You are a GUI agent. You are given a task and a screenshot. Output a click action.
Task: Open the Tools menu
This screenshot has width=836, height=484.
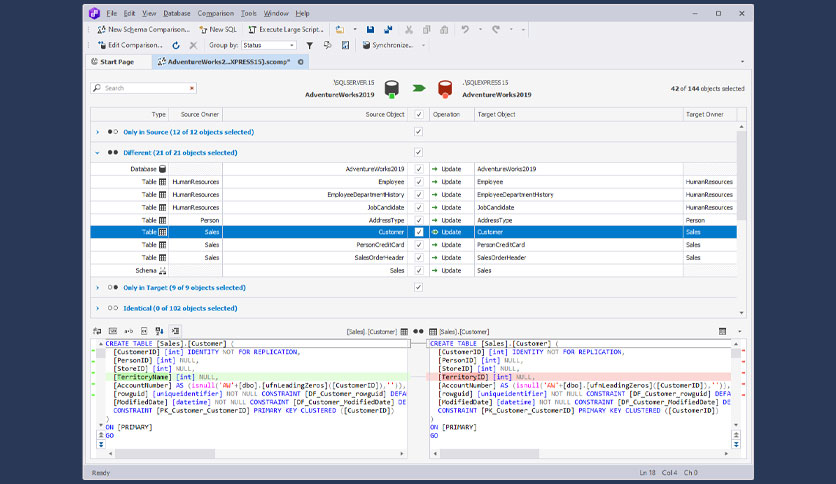(248, 13)
